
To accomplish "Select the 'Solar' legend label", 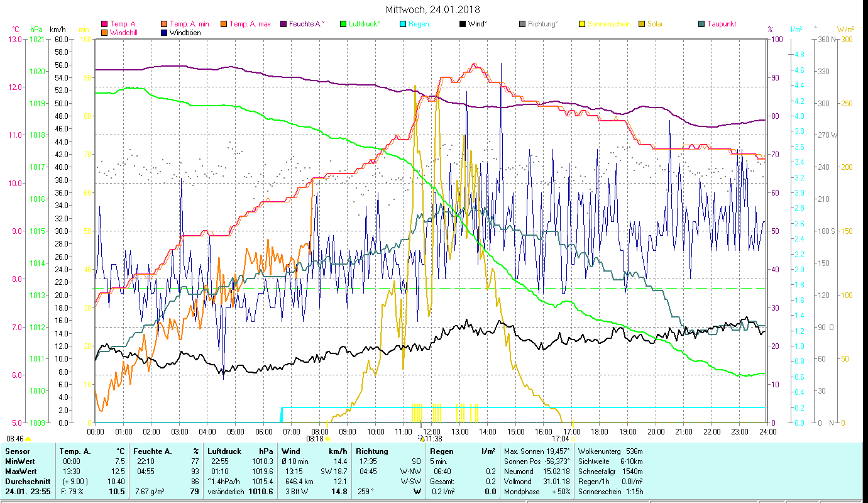I will (655, 25).
